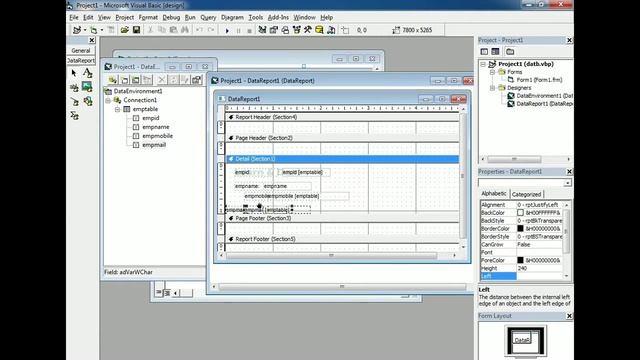
Task: Select the Pointer tool in toolbox
Action: point(74,73)
